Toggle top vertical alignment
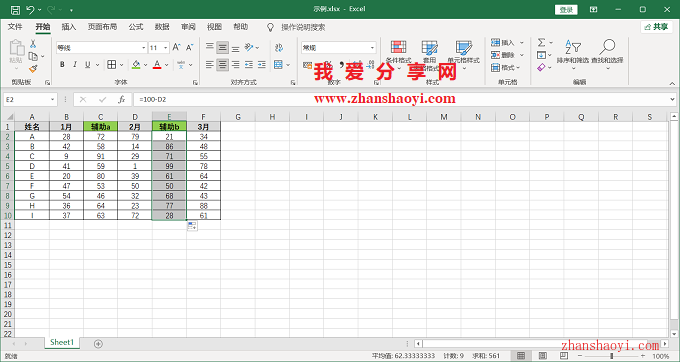Screen dimensions: 680x362 tap(209, 47)
